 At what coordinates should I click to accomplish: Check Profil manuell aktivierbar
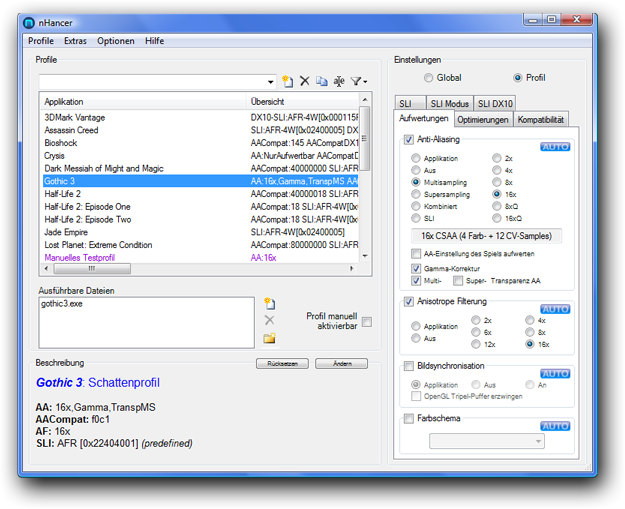[367, 321]
